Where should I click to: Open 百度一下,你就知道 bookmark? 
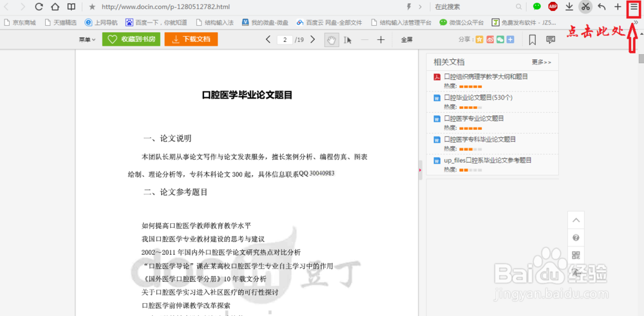pos(156,23)
